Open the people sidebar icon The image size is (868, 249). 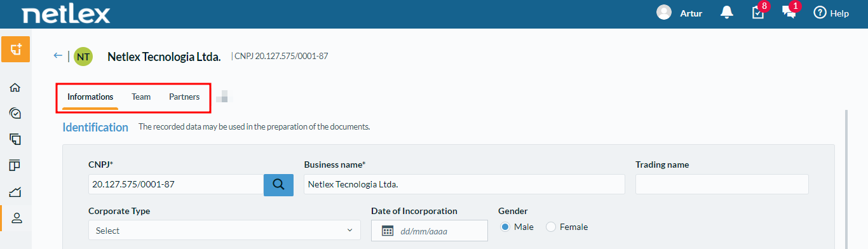pyautogui.click(x=17, y=218)
